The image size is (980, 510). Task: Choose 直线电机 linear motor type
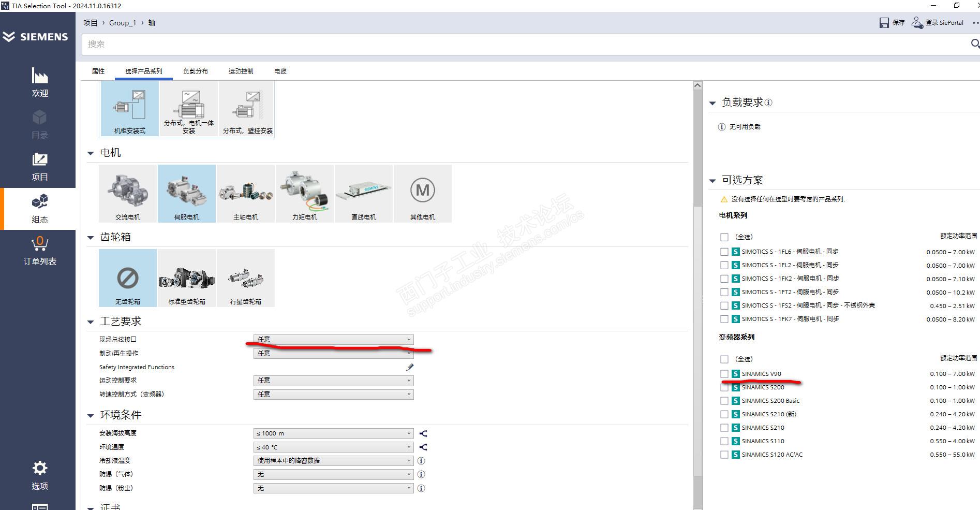[364, 194]
